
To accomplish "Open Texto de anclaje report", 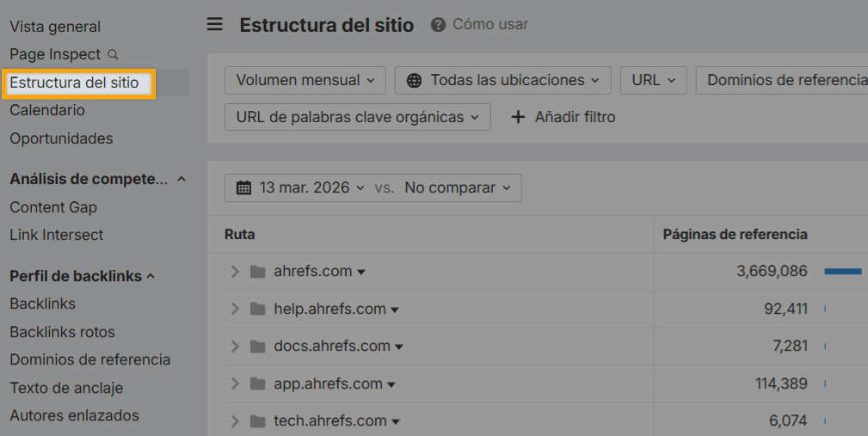I will [66, 388].
